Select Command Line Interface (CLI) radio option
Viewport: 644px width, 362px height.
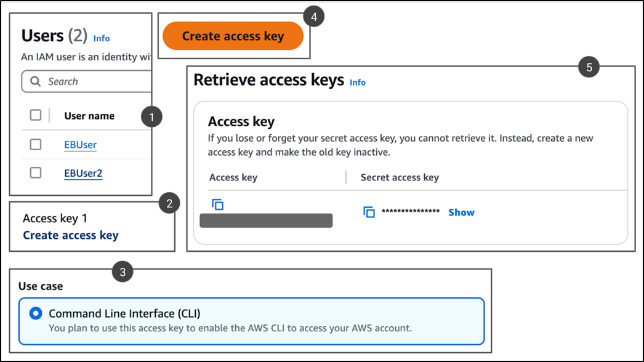pyautogui.click(x=36, y=313)
